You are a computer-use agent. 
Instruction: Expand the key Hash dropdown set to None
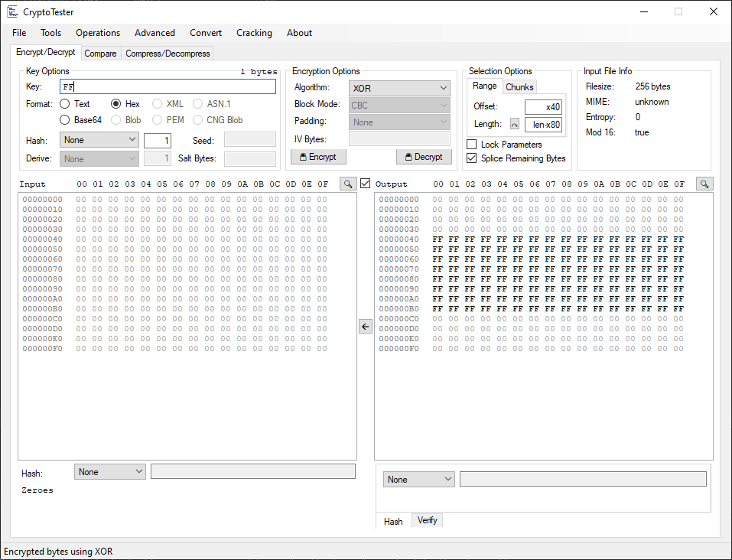click(99, 140)
